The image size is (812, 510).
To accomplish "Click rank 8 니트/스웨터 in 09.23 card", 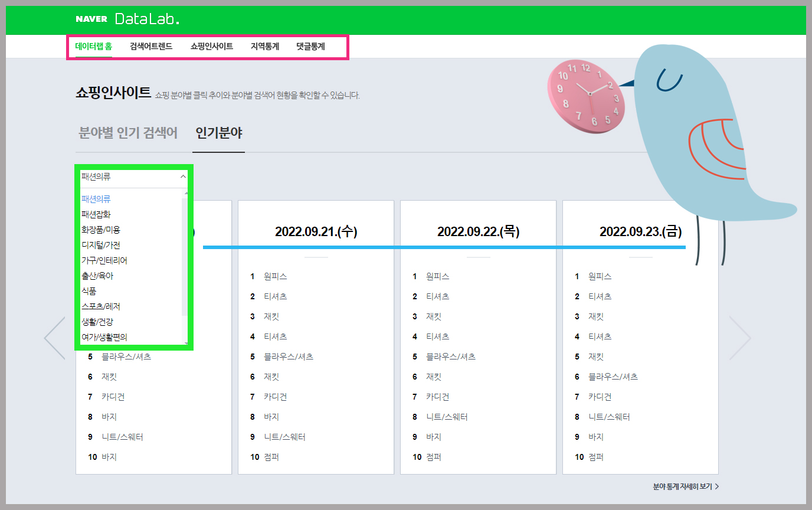I will (x=609, y=417).
